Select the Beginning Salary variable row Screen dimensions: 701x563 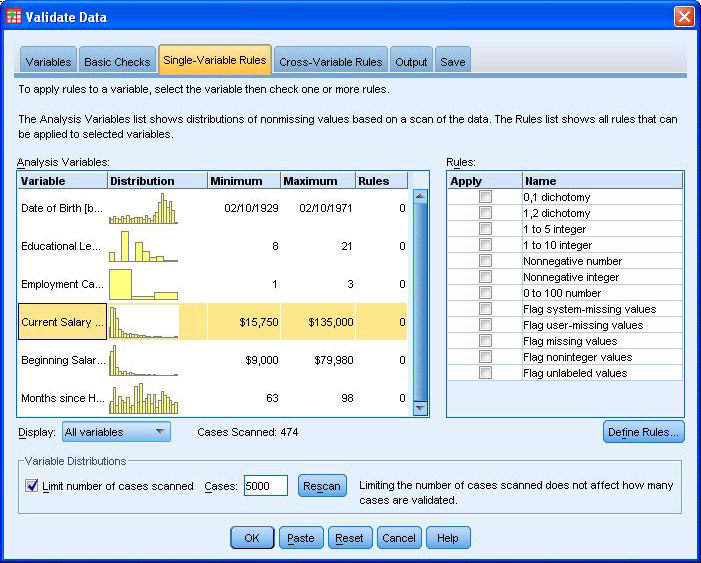point(62,360)
